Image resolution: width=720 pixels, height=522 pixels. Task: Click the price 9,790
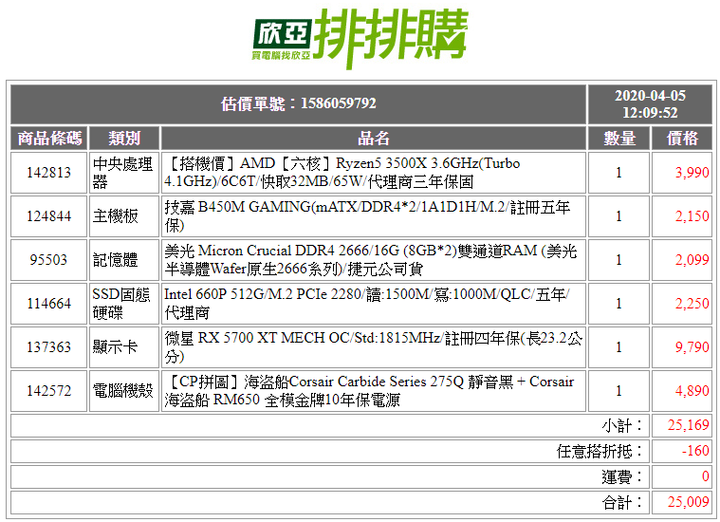click(x=692, y=347)
